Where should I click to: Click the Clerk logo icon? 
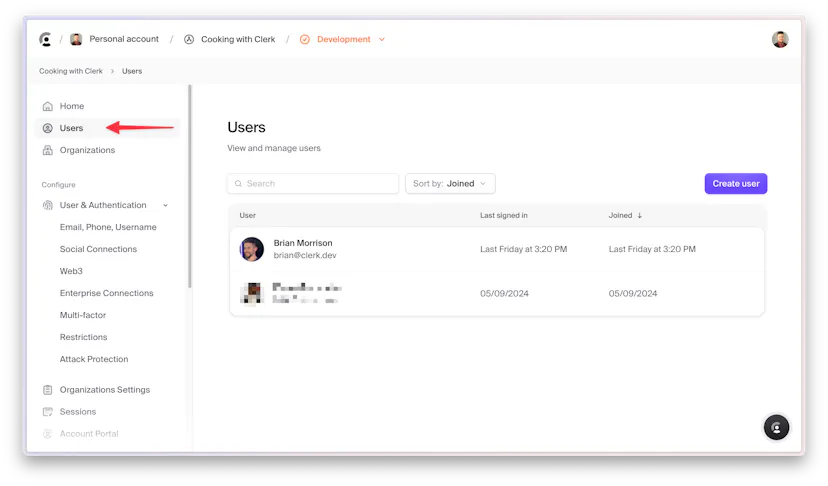pyautogui.click(x=45, y=39)
